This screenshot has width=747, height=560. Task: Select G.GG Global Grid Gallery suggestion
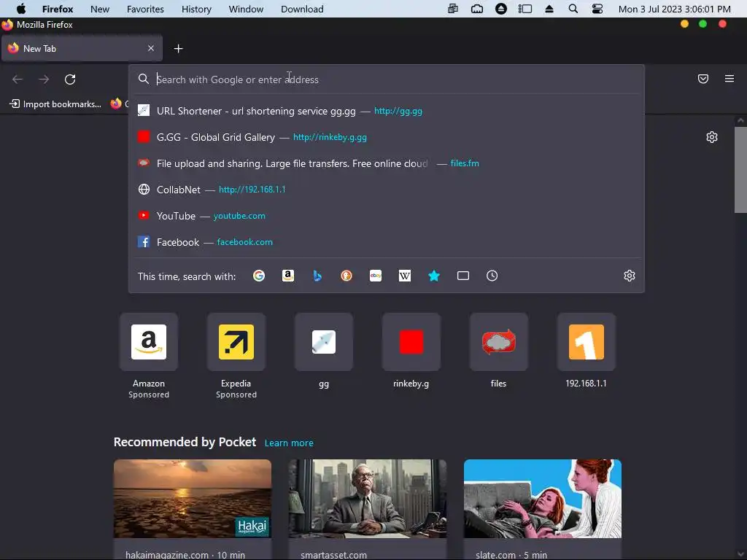tap(387, 137)
